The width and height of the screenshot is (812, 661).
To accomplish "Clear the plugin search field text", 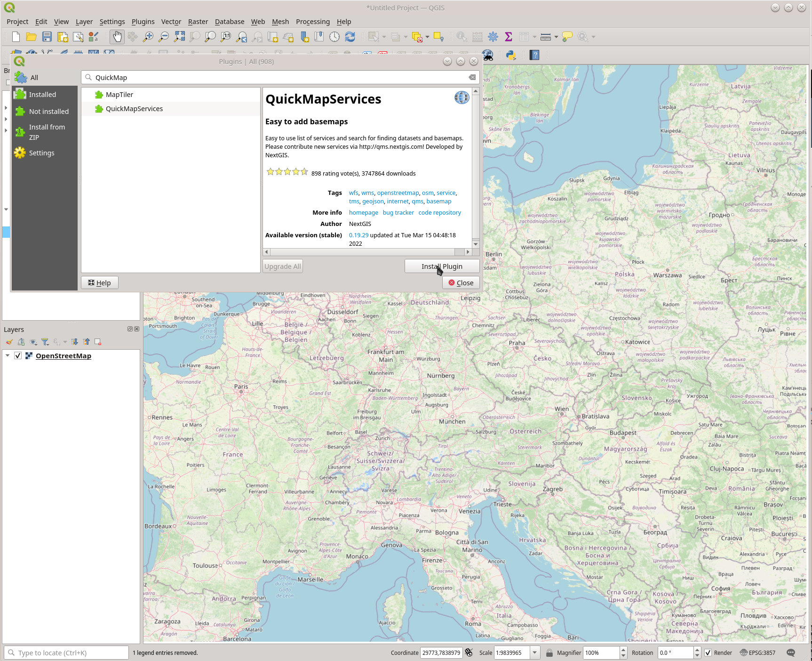I will [472, 77].
